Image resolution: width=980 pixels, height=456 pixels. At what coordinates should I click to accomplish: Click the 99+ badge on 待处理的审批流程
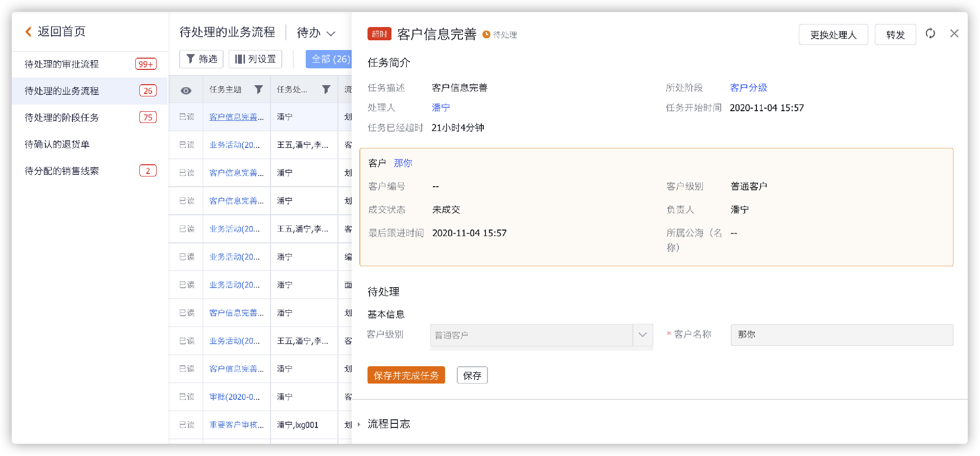pos(146,64)
